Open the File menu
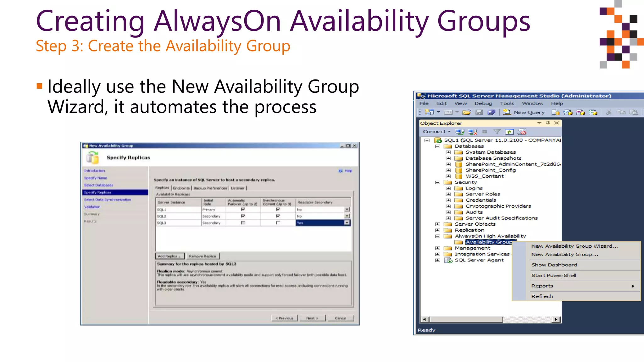Viewport: 644px width, 362px height. pos(424,103)
